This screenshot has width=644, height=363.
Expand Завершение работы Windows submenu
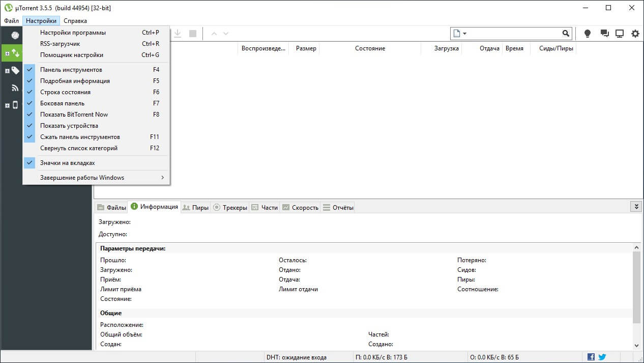96,178
